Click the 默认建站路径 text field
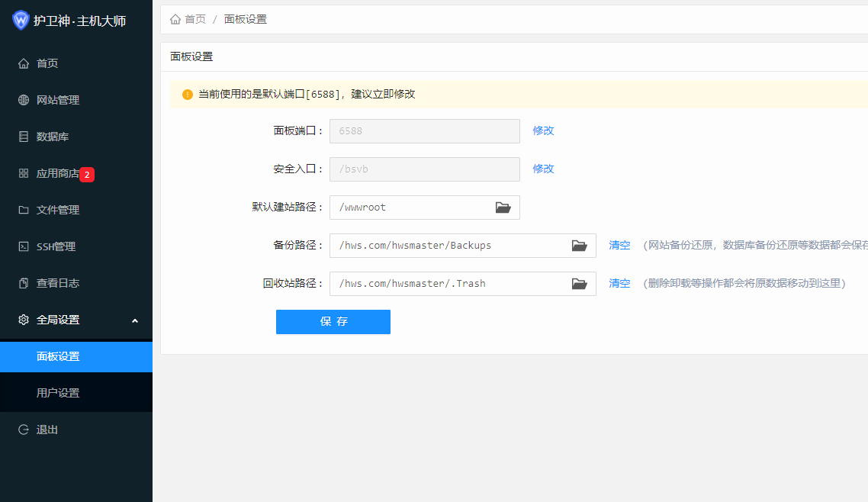Viewport: 868px width, 502px height. (412, 208)
